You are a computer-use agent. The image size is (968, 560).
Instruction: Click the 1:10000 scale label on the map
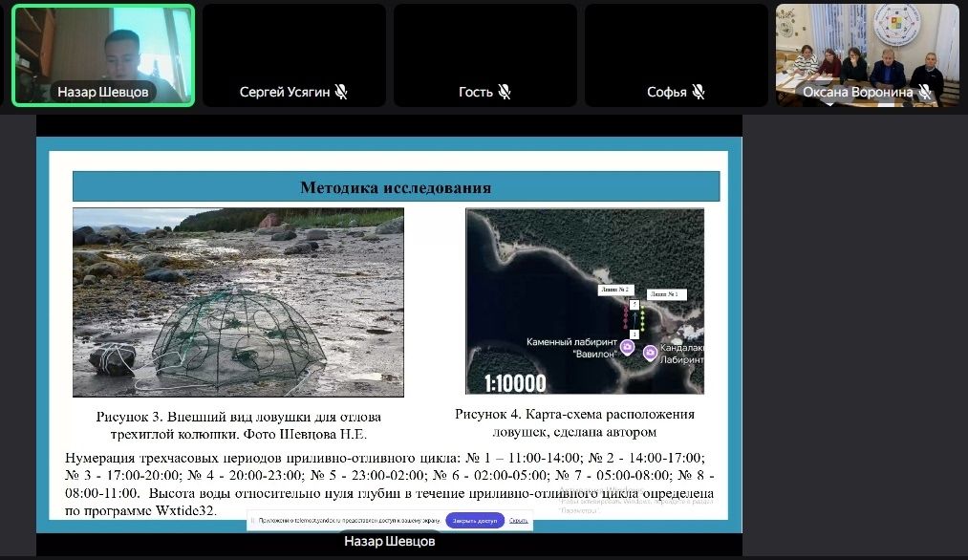point(515,383)
